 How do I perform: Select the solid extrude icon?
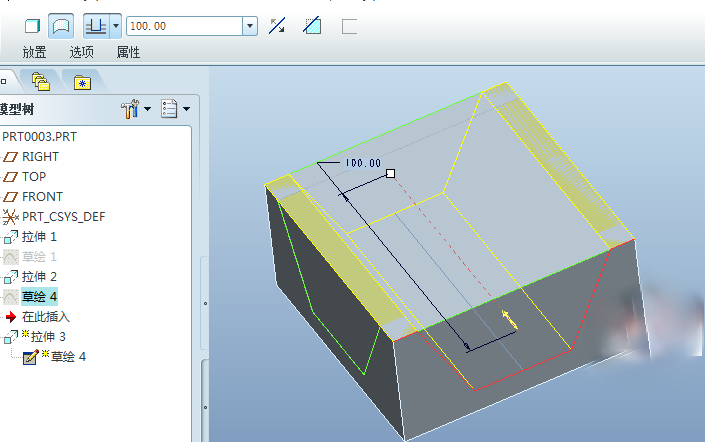[x=32, y=26]
